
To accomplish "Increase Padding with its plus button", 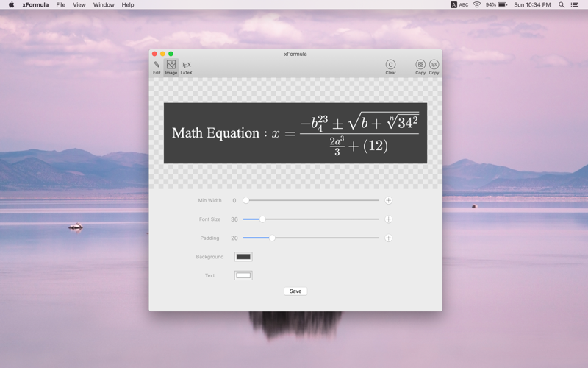I will (389, 238).
